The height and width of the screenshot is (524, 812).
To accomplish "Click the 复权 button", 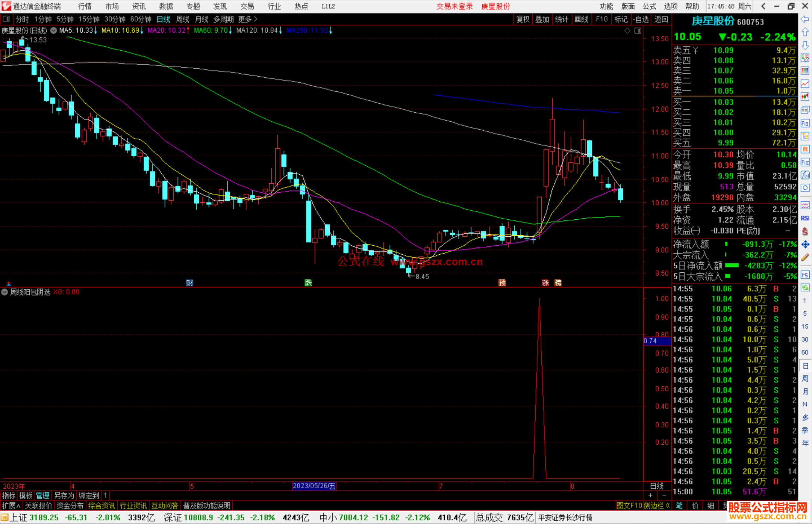I will point(523,19).
